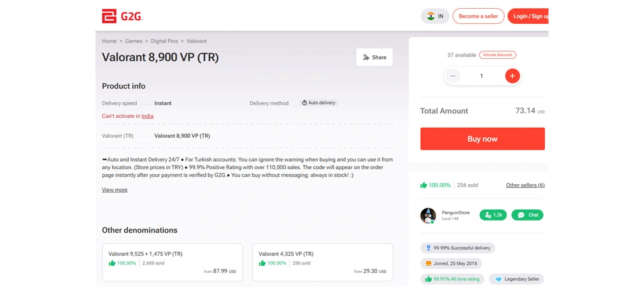This screenshot has height=292, width=644.
Task: Click the quantity input field
Action: pyautogui.click(x=481, y=76)
